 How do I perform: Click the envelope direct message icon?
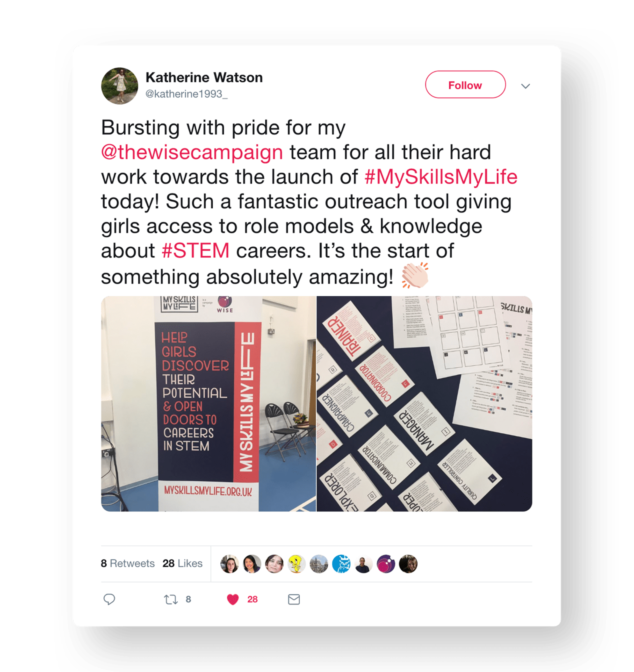(294, 599)
